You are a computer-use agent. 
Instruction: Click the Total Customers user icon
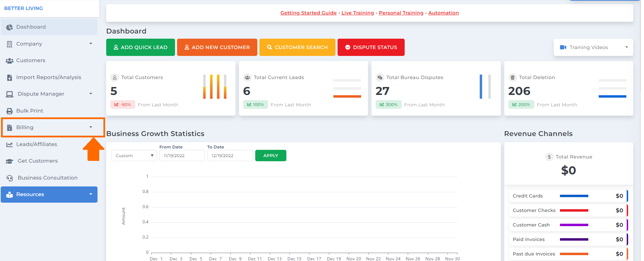pyautogui.click(x=114, y=77)
